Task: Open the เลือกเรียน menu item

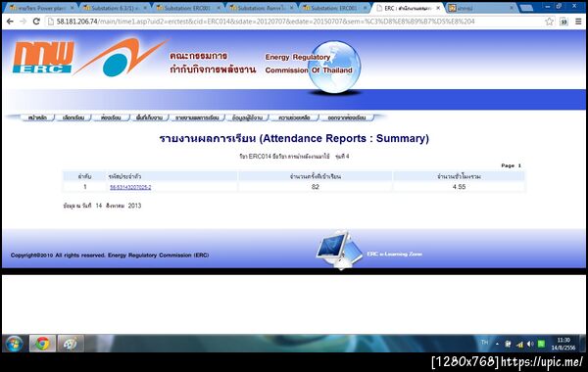Action: [73, 117]
